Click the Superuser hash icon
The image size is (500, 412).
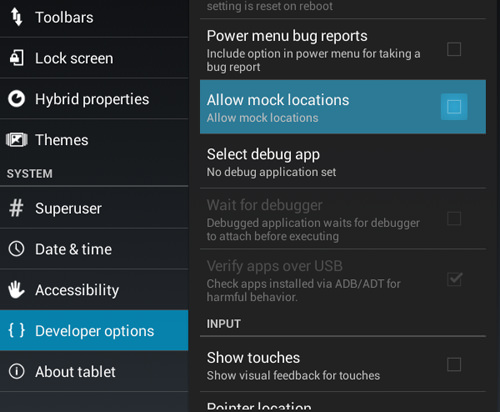click(16, 208)
